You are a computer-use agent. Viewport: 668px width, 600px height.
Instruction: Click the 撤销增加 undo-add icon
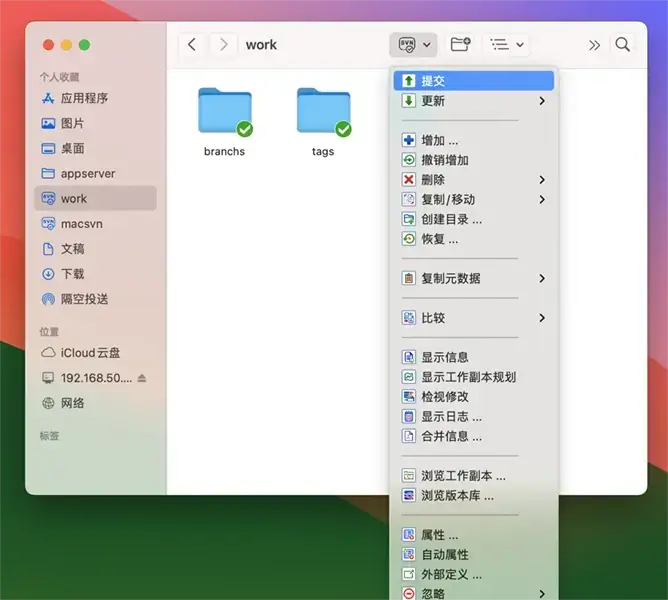point(409,160)
